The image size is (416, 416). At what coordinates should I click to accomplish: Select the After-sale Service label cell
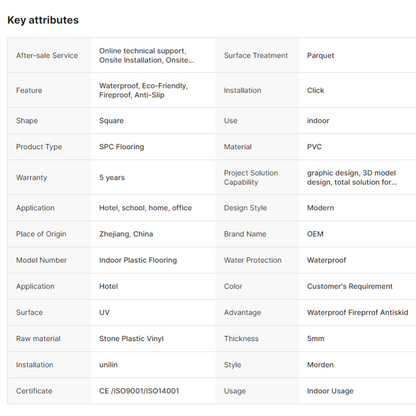click(x=47, y=55)
